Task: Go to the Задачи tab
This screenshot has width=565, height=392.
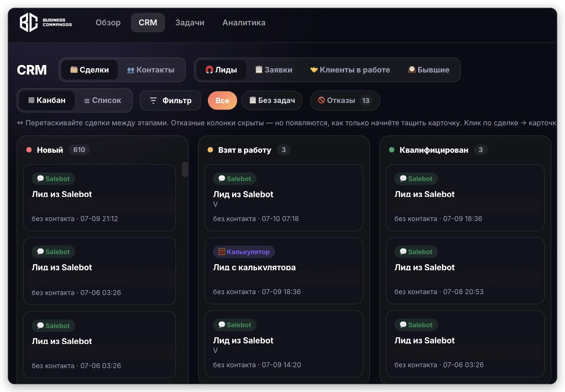Action: pyautogui.click(x=190, y=22)
